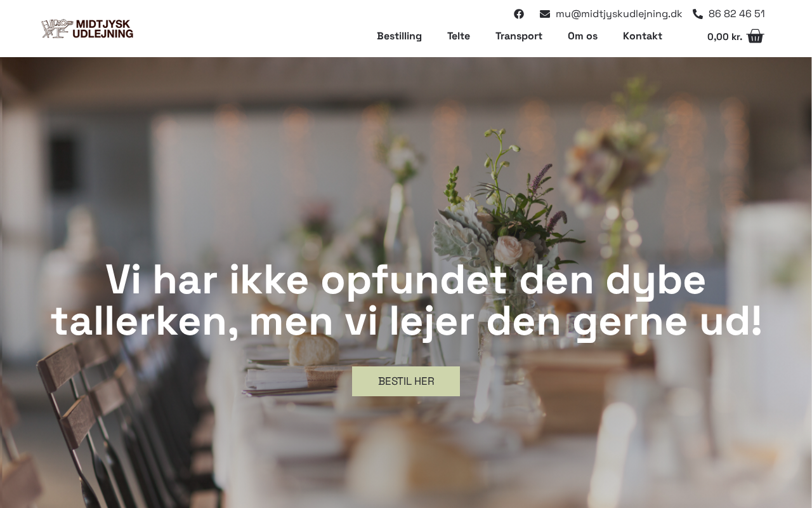The height and width of the screenshot is (508, 812).
Task: Open the Bestilling menu item
Action: pos(399,36)
